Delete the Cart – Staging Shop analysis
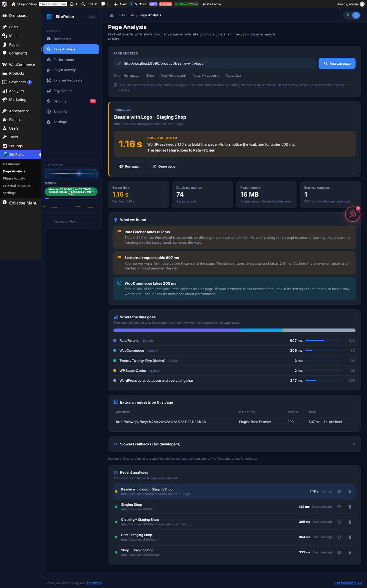Screen dimensions: 367x588 click(x=350, y=537)
